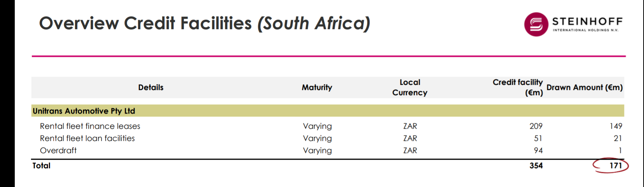Click Varying in the finance leases row
The height and width of the screenshot is (187, 644).
317,126
